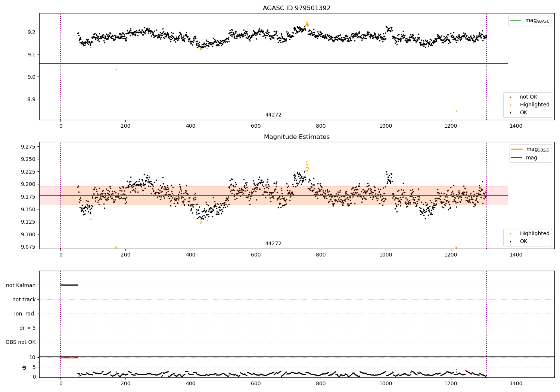Select "not OK" legend entry in top plot
The width and height of the screenshot is (560, 392).
tap(528, 97)
